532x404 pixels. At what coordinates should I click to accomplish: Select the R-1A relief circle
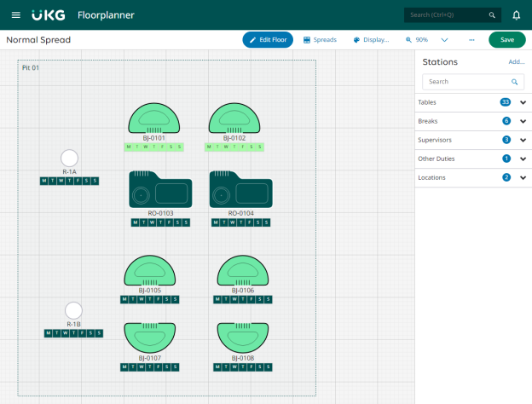tap(69, 158)
